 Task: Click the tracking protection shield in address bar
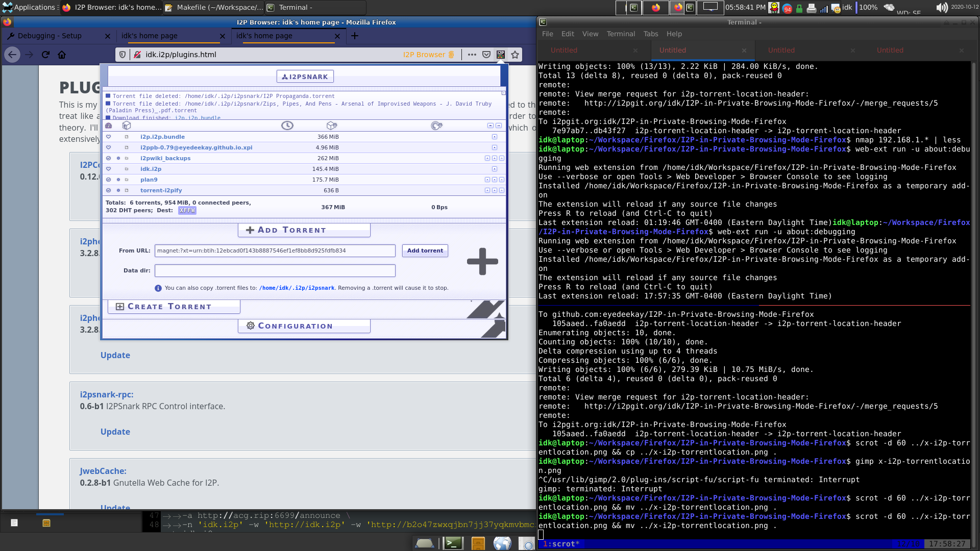pos(122,55)
